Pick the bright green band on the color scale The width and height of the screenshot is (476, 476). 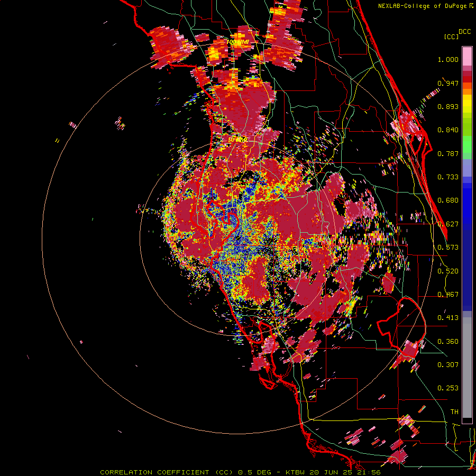tap(467, 144)
